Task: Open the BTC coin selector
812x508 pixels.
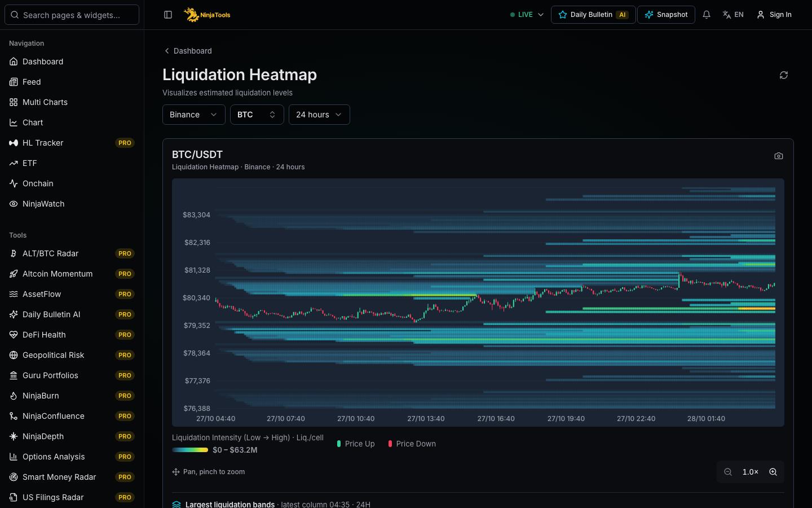Action: pos(257,115)
